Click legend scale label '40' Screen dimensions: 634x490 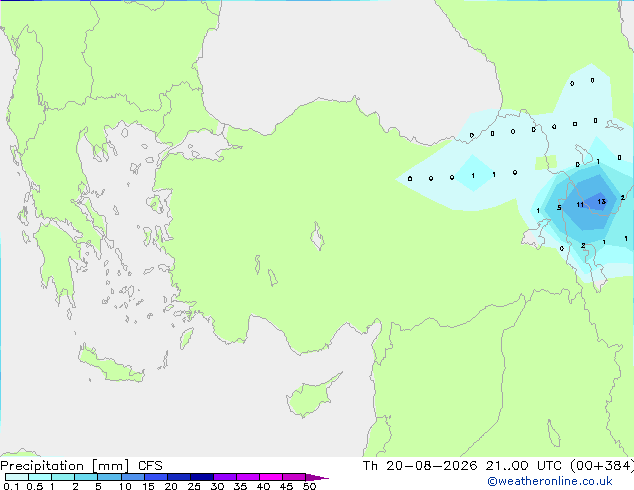point(263,486)
